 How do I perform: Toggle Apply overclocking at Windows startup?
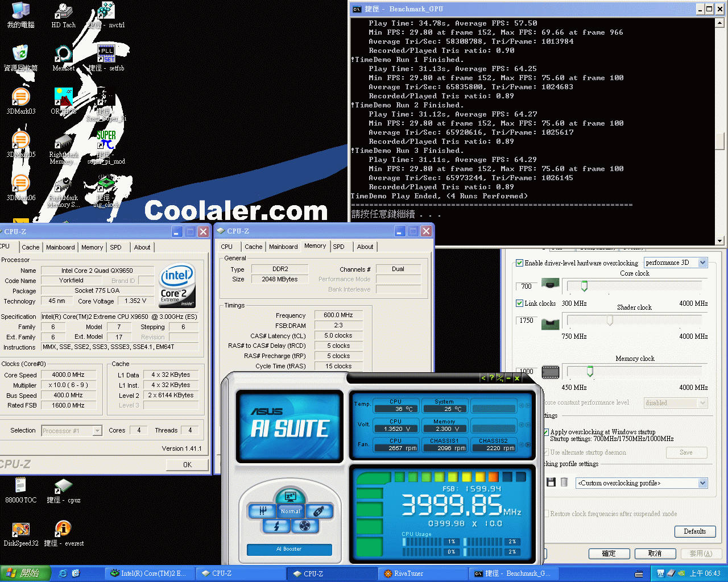pos(546,432)
